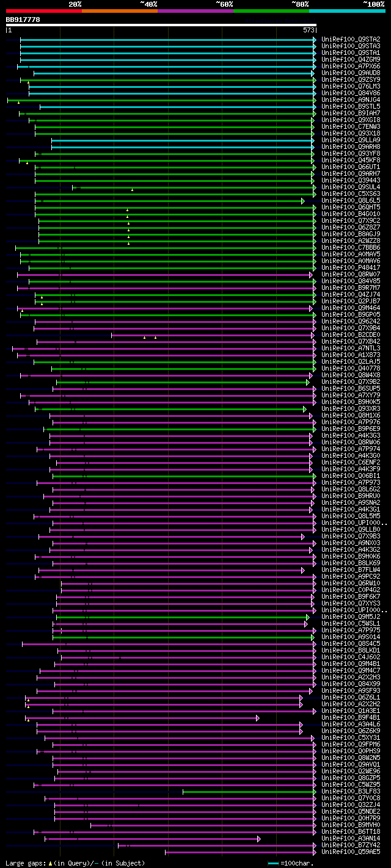Select label UniRef100_B9P6E9
Image resolution: width=391 pixels, height=868 pixels.
point(351,429)
